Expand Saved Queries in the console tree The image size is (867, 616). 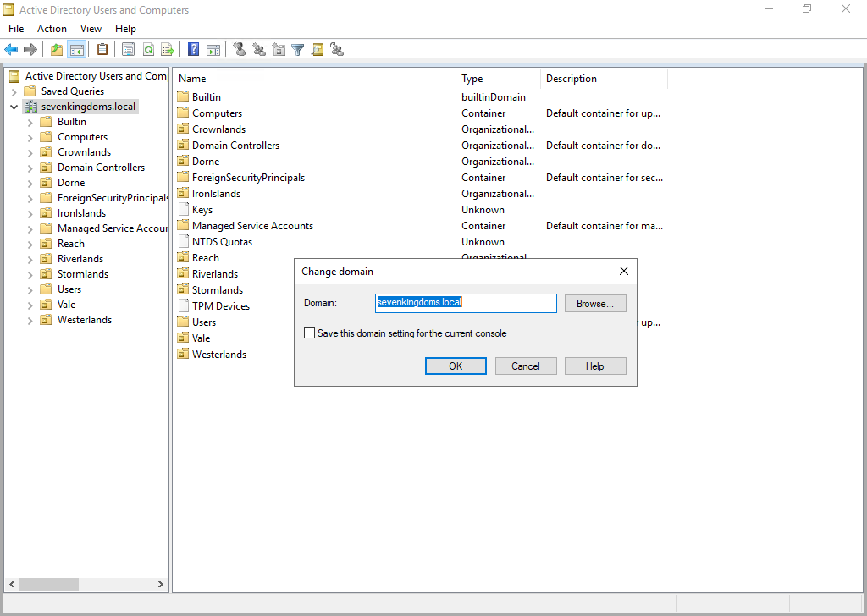pos(14,91)
